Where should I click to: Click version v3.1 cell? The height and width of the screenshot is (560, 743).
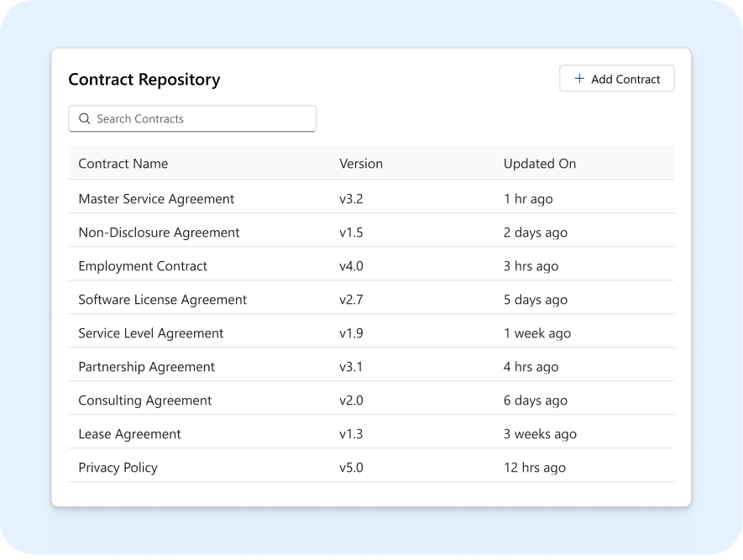351,367
